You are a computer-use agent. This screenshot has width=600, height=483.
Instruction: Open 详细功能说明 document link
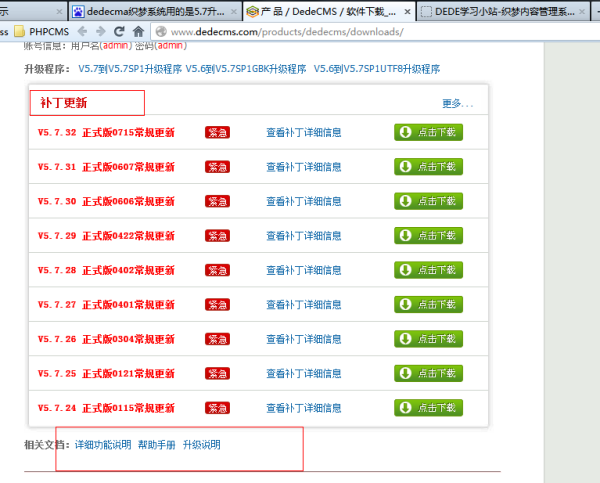pyautogui.click(x=103, y=445)
